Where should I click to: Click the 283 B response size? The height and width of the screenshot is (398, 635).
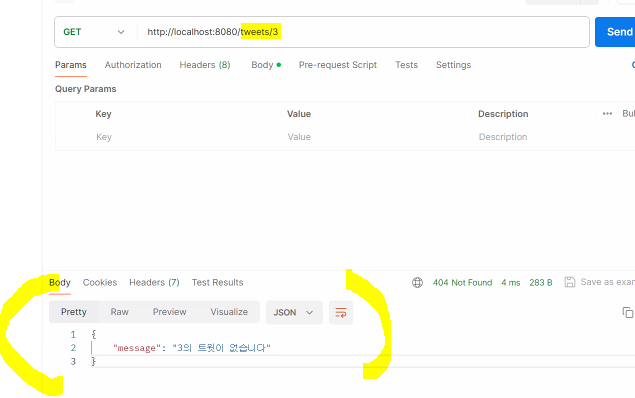(541, 282)
